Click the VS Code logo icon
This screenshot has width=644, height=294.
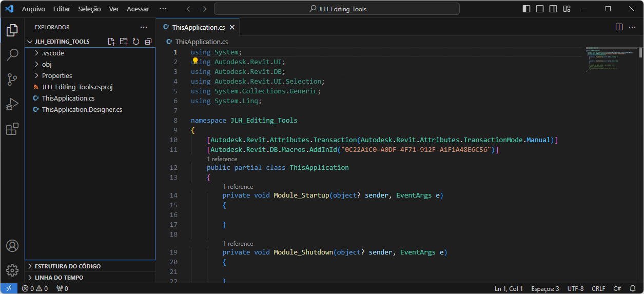(9, 9)
